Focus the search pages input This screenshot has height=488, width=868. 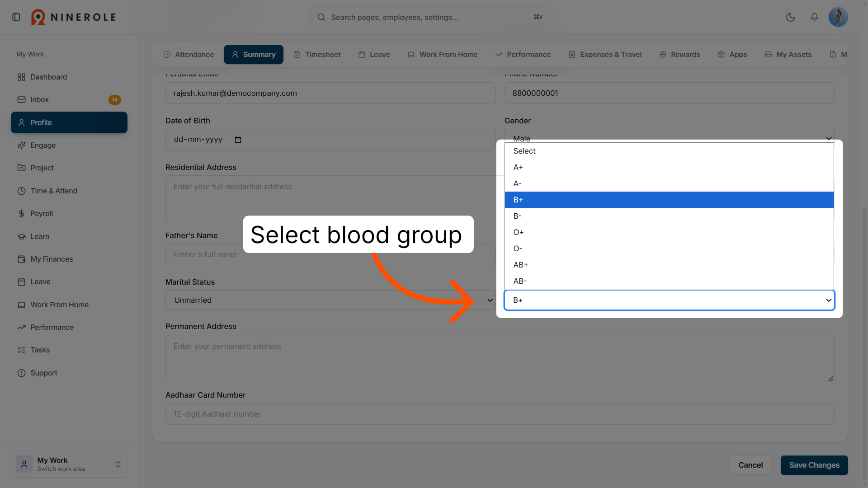[430, 17]
